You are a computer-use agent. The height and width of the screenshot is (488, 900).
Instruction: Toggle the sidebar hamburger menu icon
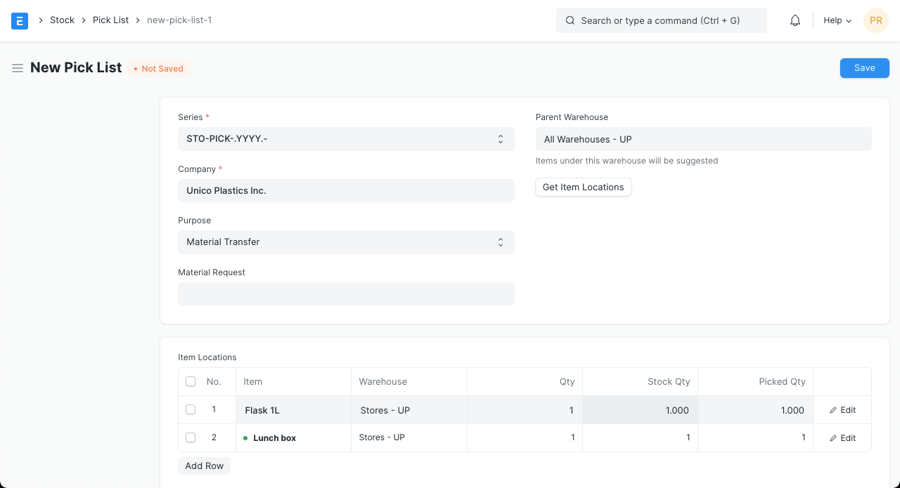[17, 68]
